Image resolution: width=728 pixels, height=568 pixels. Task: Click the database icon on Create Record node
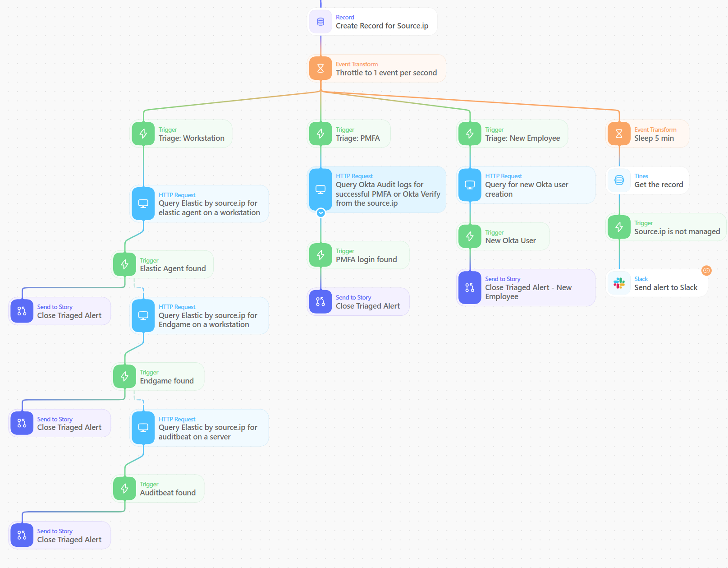321,22
